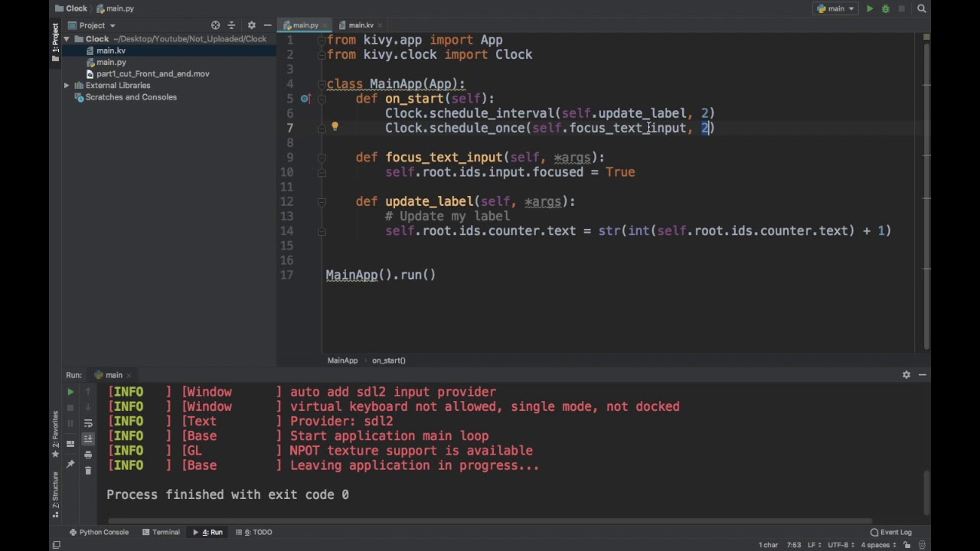Toggle file read-only lock in status bar
The image size is (980, 551).
(x=907, y=545)
